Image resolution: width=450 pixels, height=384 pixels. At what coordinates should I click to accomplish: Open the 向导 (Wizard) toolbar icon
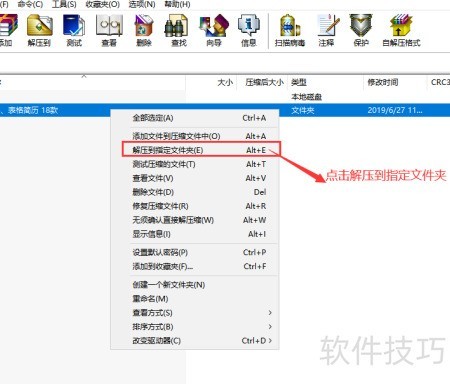click(214, 30)
